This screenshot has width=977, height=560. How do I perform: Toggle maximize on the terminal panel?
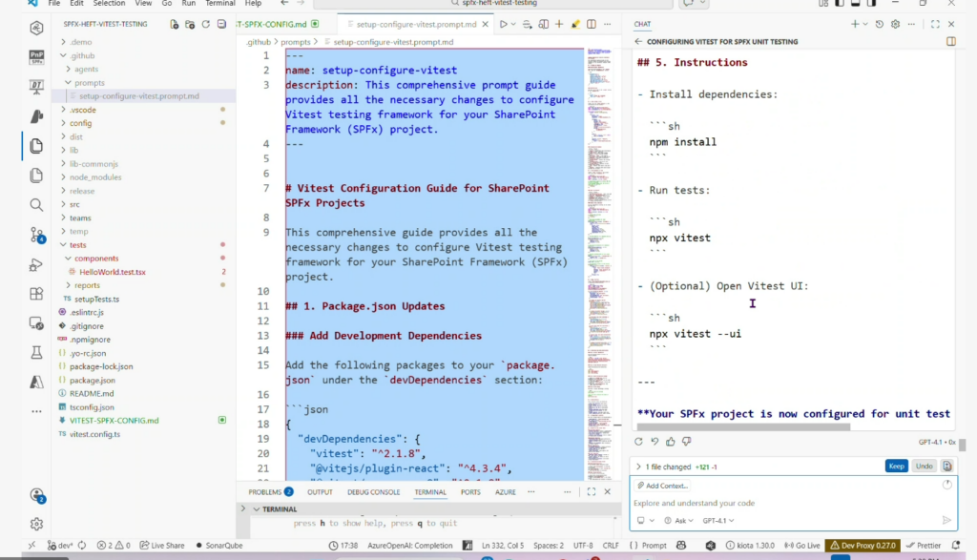point(592,492)
